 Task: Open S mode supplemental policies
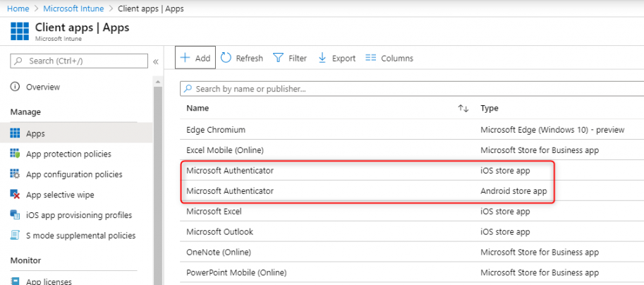pyautogui.click(x=81, y=236)
